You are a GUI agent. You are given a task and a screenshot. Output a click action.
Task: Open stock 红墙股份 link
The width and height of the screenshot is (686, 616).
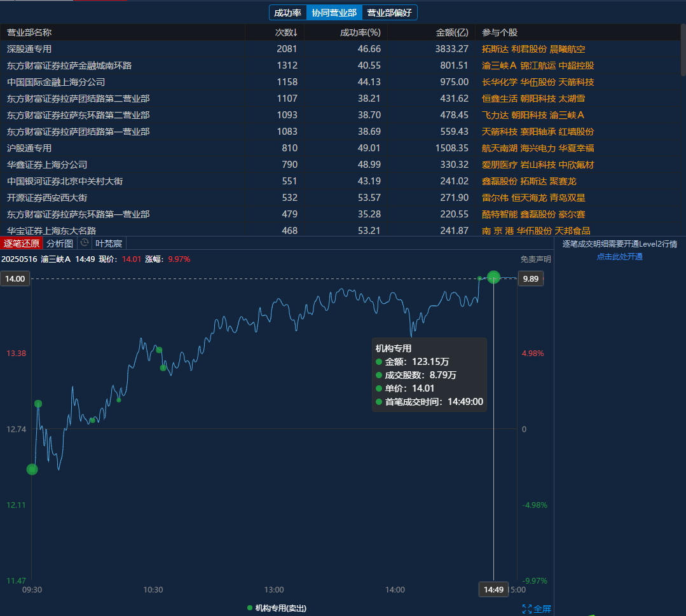(576, 132)
